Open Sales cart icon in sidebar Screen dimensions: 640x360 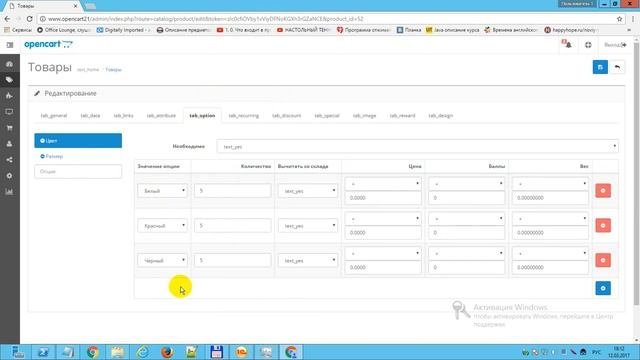coord(9,128)
